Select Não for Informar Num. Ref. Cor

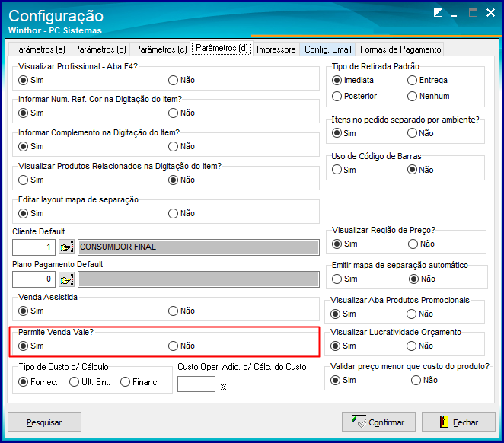pos(182,113)
